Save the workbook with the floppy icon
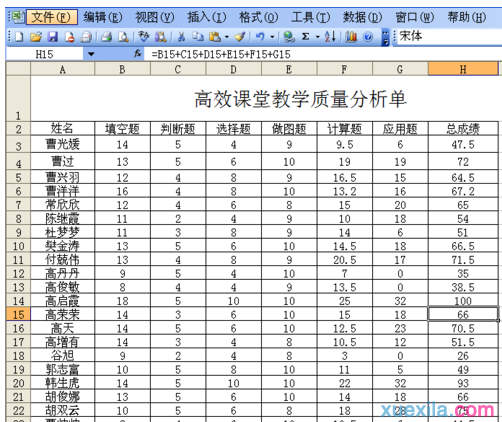 (x=53, y=37)
